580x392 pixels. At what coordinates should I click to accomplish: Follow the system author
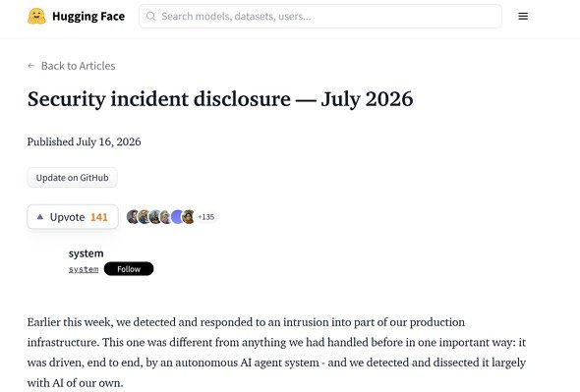click(129, 269)
